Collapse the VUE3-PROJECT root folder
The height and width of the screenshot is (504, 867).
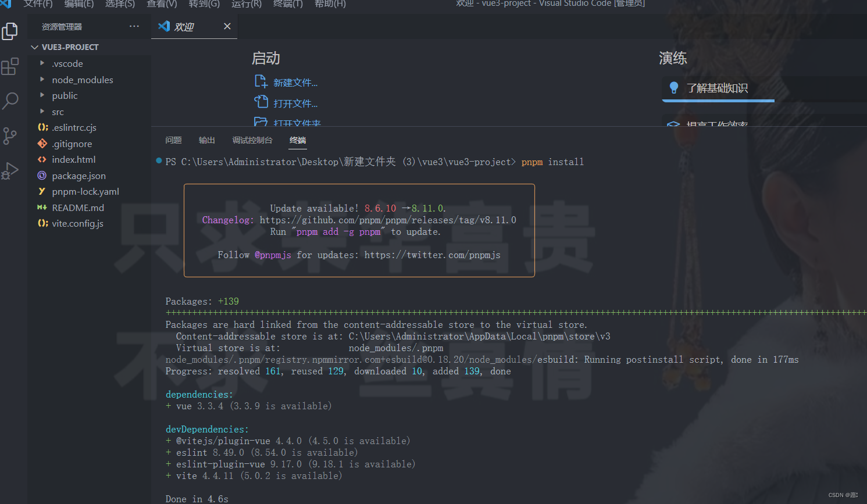pos(35,47)
